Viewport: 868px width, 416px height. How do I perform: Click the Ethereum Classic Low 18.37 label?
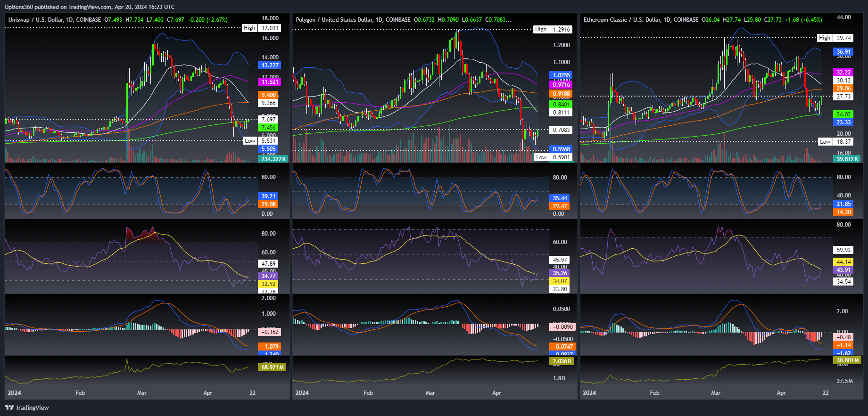click(836, 142)
